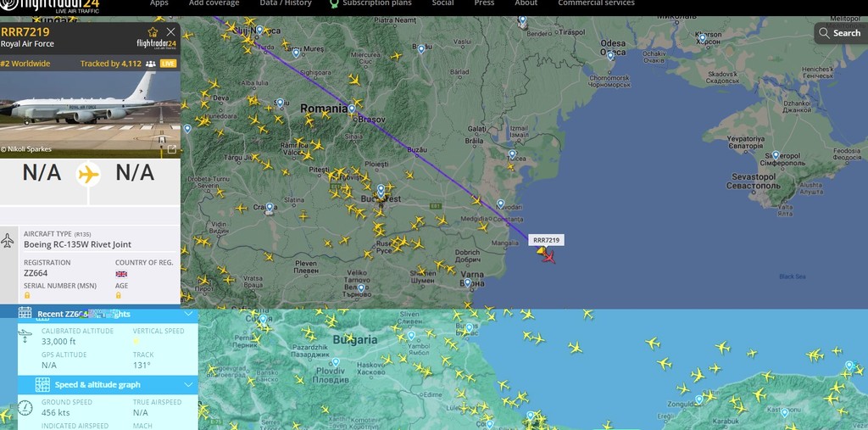Click the Simferopol airport pin
Screen dimensions: 868x430
pyautogui.click(x=776, y=155)
